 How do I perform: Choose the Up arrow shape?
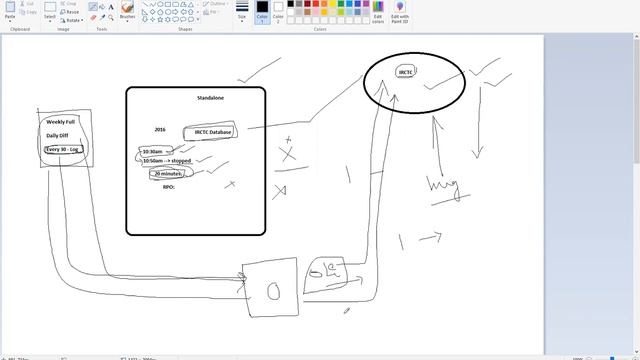(x=191, y=12)
